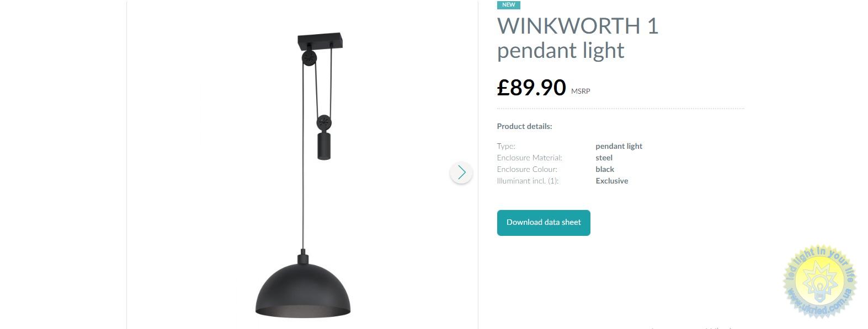Click the pendant light subtitle heading
This screenshot has height=329, width=868.
(561, 51)
